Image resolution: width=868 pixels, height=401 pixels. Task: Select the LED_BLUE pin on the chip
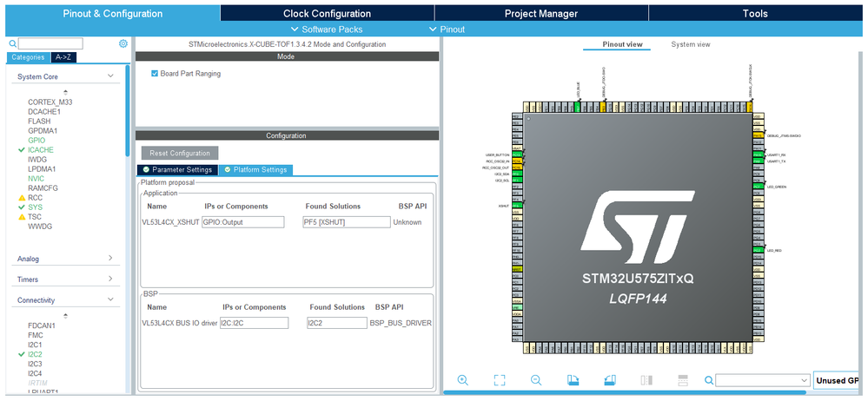578,107
